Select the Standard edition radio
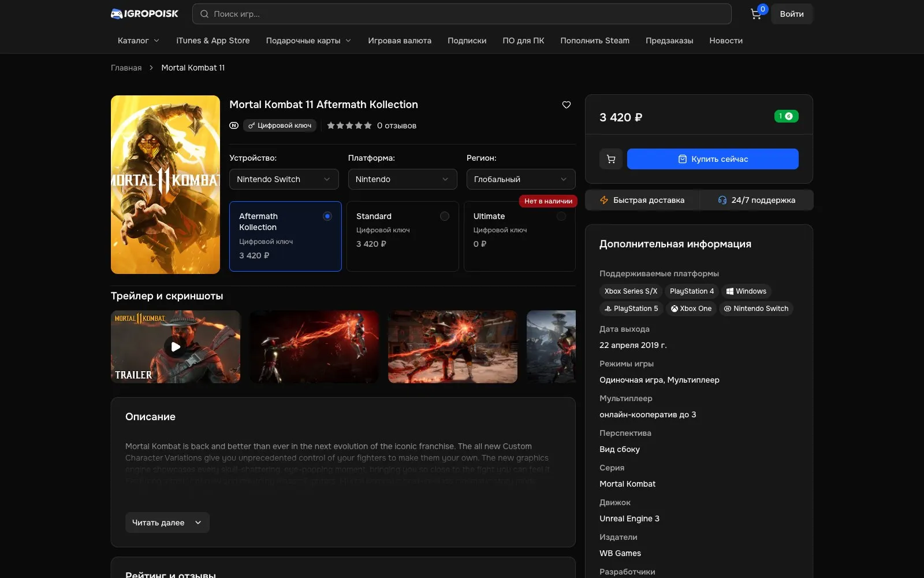 (x=445, y=216)
